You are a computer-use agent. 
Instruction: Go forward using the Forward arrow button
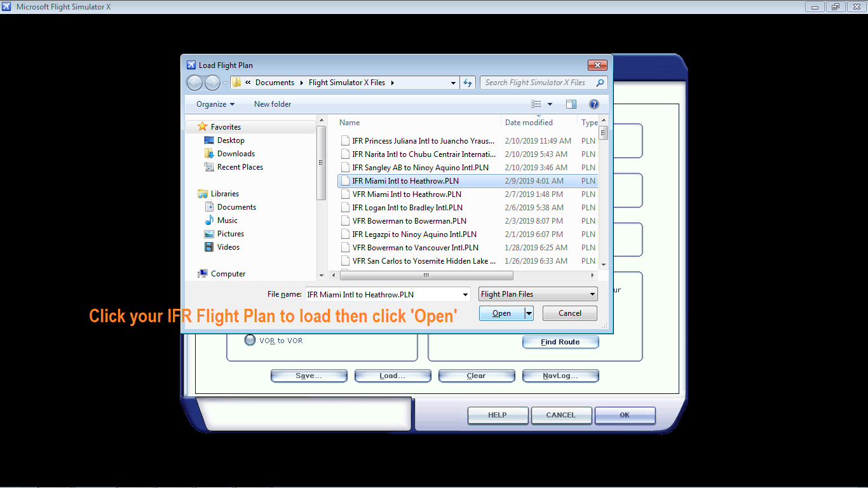tap(212, 83)
